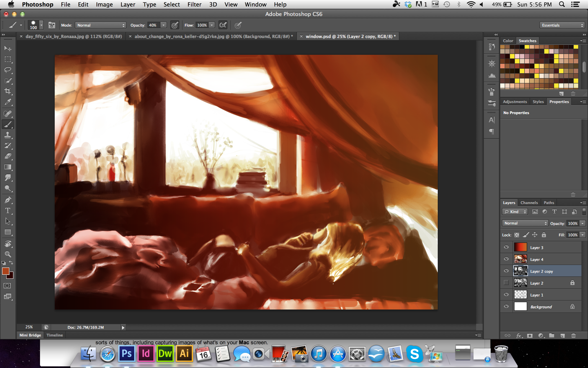Select the Eyedropper tool

[8, 102]
